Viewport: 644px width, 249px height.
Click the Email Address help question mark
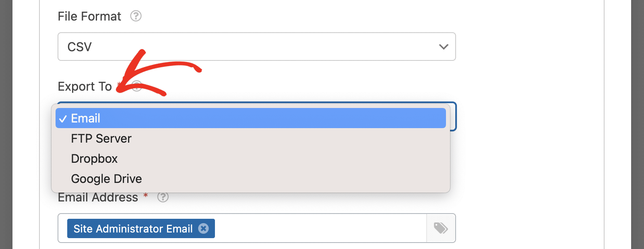tap(163, 197)
